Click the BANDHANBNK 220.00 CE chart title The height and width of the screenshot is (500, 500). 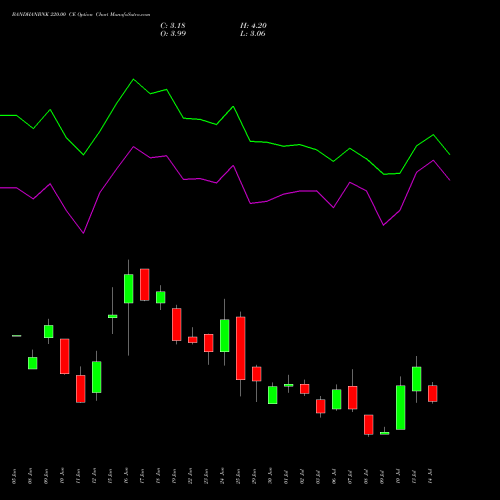pyautogui.click(x=81, y=15)
